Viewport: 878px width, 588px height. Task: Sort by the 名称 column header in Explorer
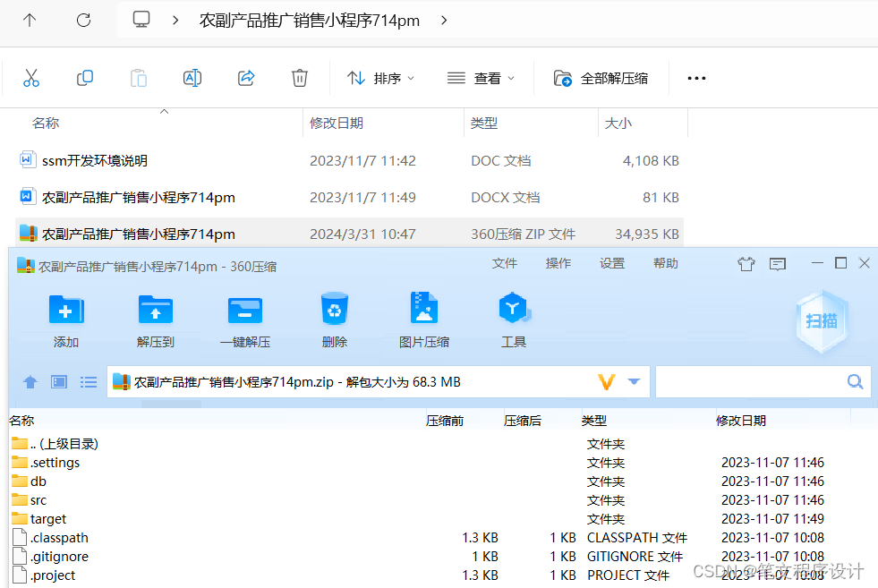(46, 124)
